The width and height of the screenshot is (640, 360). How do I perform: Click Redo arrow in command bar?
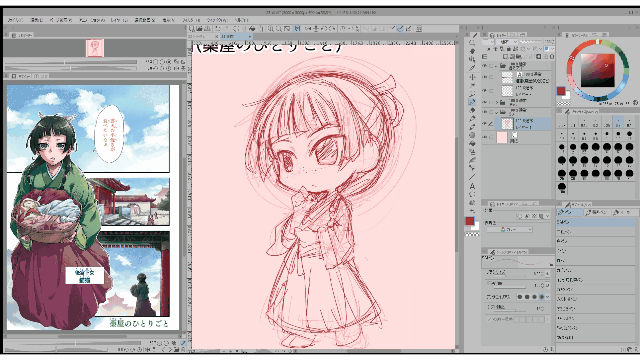point(227,29)
